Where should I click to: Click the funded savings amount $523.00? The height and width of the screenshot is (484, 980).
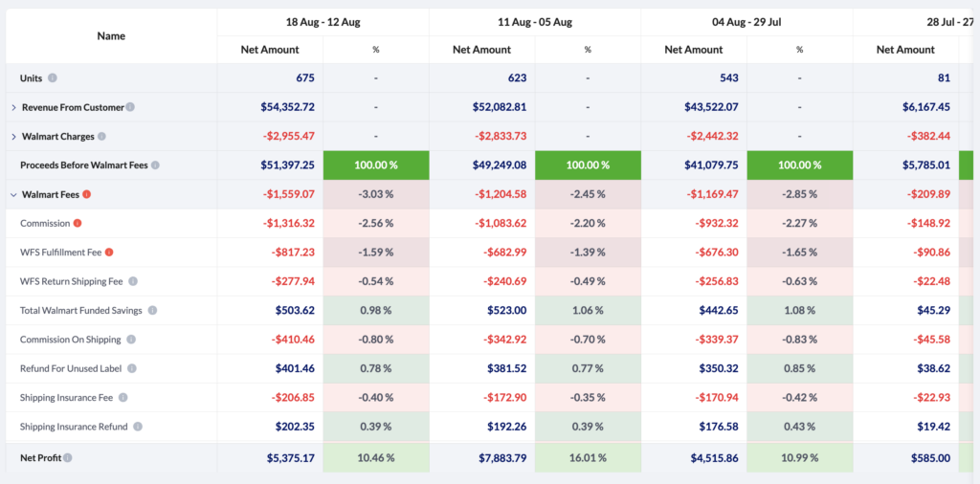click(507, 310)
